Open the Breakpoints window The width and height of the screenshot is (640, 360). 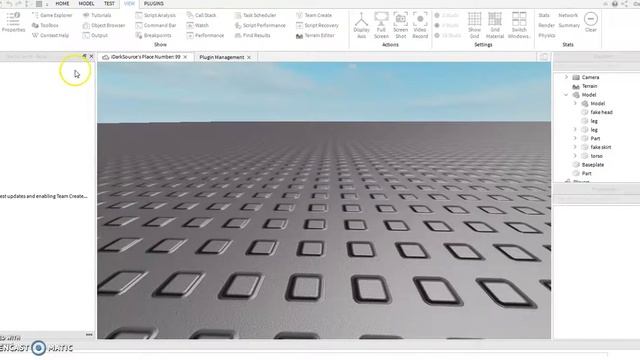click(153, 36)
